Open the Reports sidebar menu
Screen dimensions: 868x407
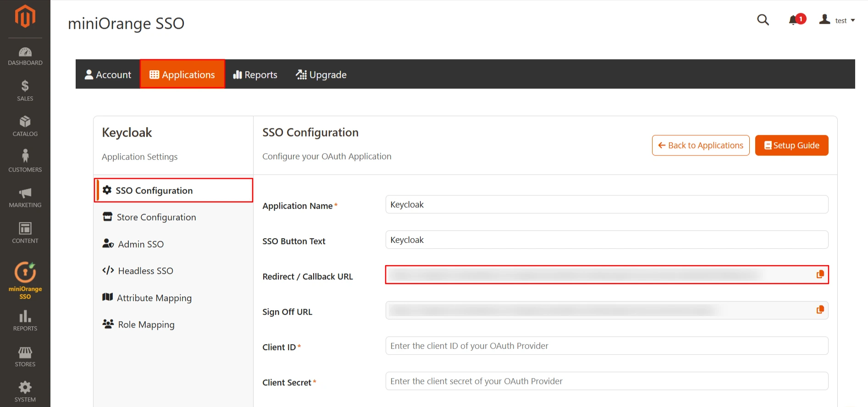pyautogui.click(x=25, y=321)
